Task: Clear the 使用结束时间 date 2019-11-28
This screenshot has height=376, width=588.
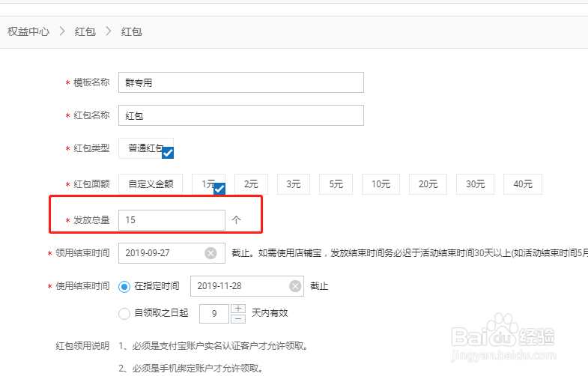Action: point(296,286)
